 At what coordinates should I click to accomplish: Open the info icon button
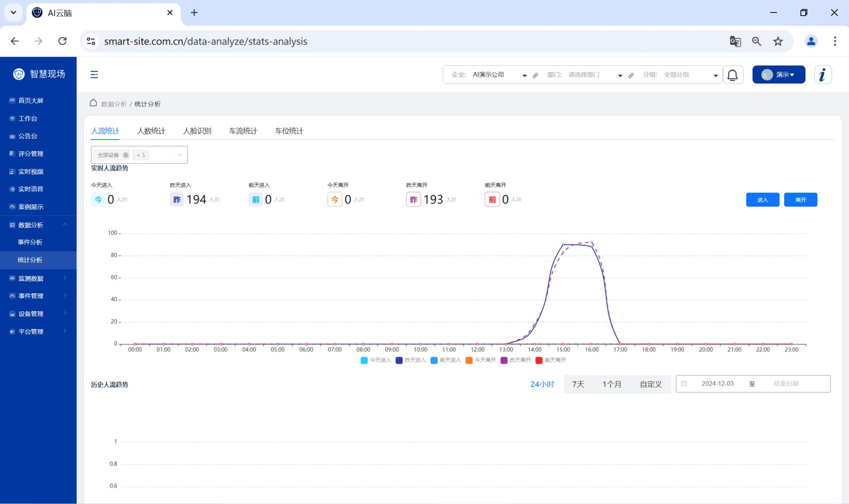pyautogui.click(x=823, y=74)
